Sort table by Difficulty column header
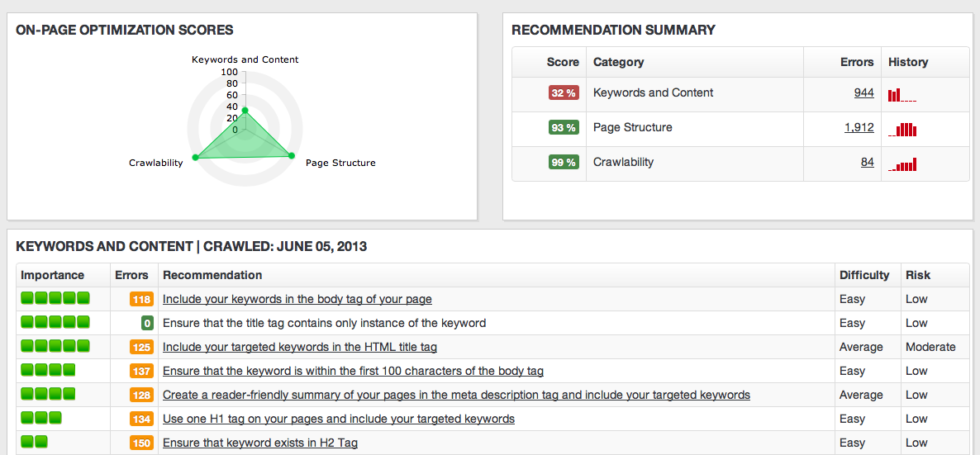 pos(863,276)
